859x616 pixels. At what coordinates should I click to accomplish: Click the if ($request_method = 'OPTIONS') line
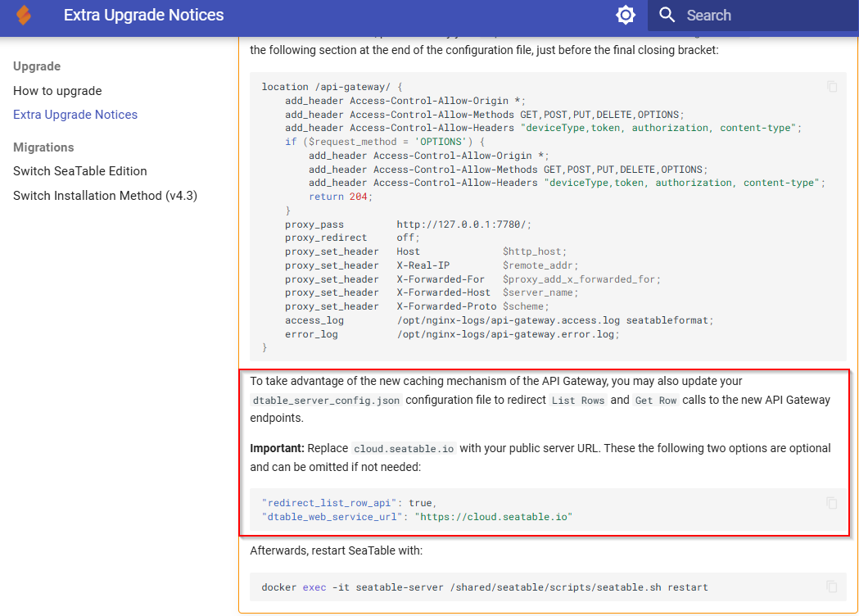coord(385,142)
